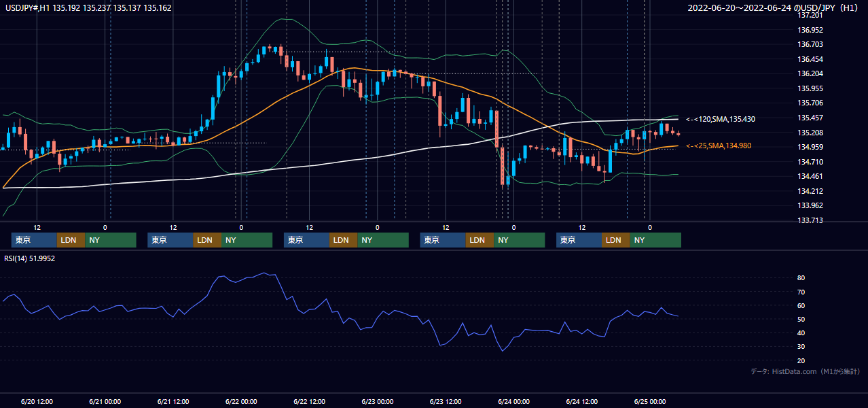Select the 120 SMA label showing 135.430

point(721,119)
